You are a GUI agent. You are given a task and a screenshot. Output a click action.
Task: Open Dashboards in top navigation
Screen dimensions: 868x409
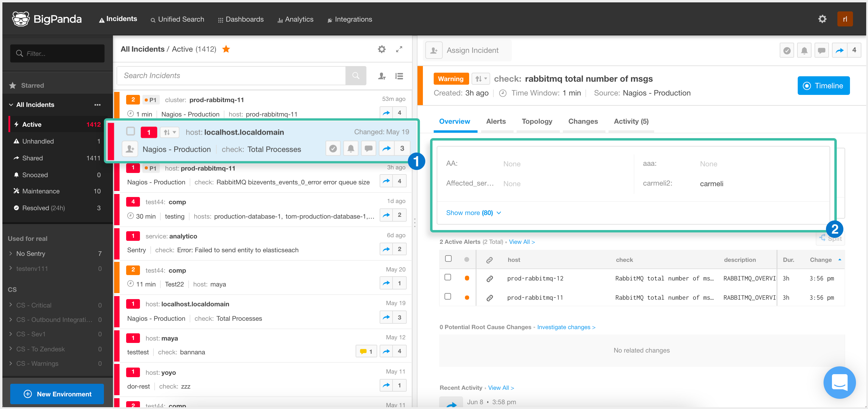[x=241, y=19]
